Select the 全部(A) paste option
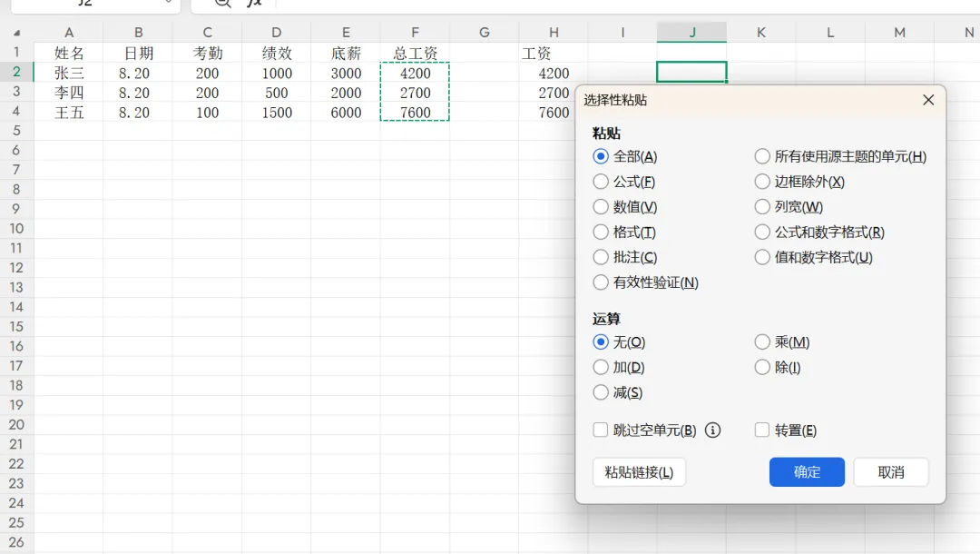Screen dimensions: 980x554 click(x=601, y=156)
